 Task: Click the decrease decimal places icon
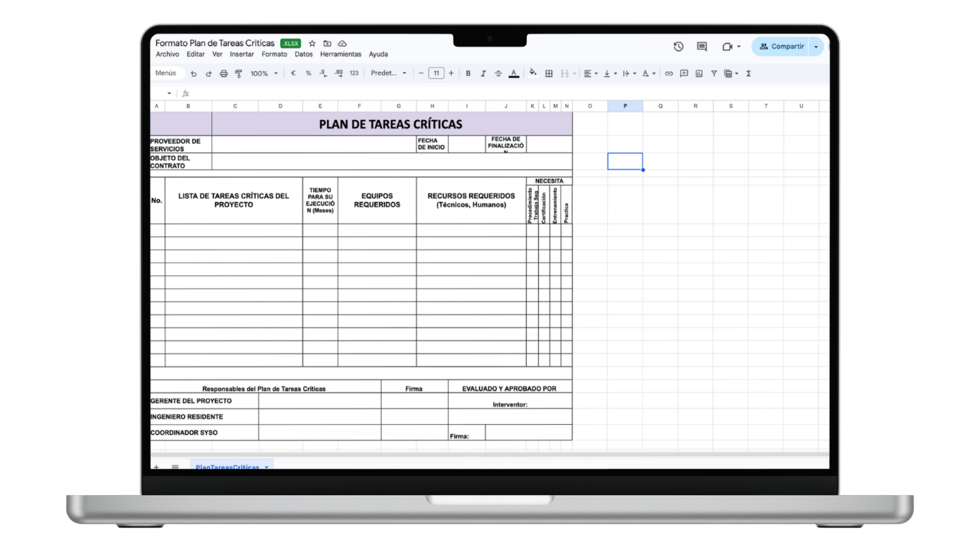coord(322,73)
